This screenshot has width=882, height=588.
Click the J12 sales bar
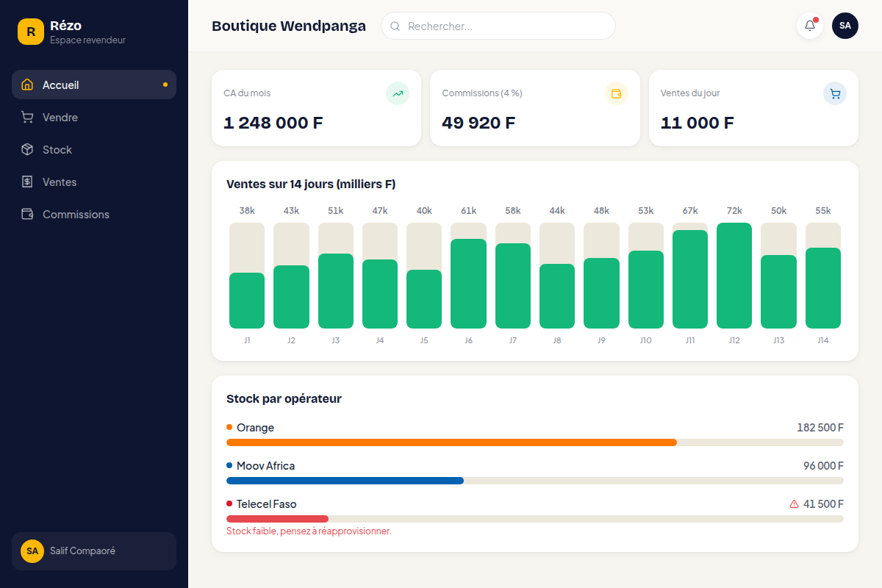734,276
